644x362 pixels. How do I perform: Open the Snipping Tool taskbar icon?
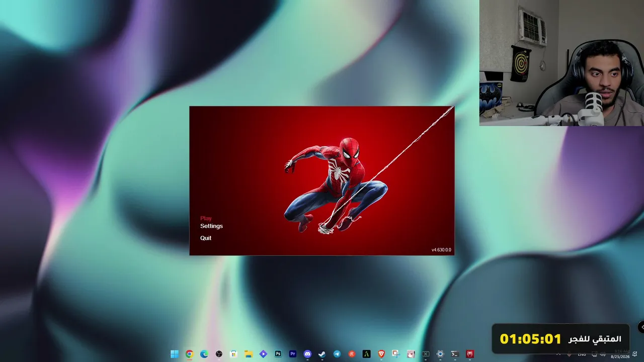(396, 354)
